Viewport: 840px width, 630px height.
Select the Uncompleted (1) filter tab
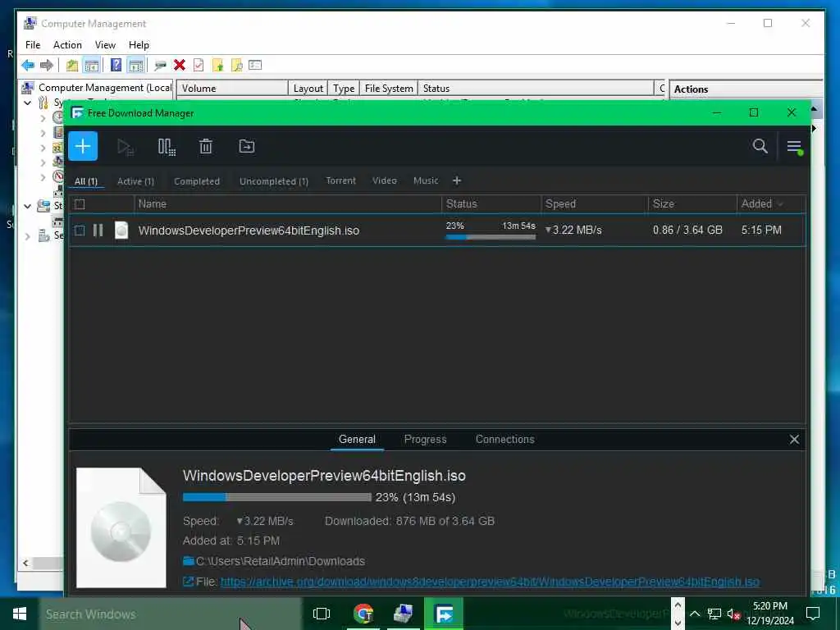pyautogui.click(x=274, y=181)
